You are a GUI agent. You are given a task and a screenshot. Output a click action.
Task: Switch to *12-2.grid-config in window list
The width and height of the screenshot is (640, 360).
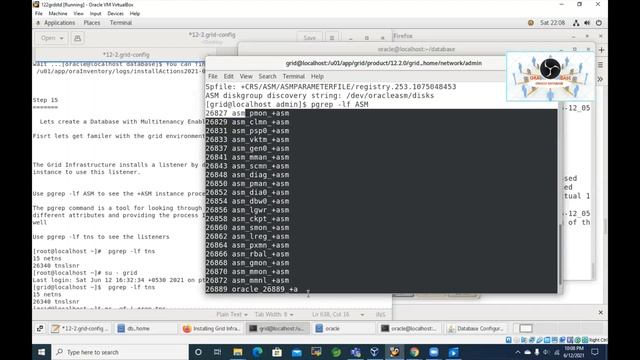[x=80, y=328]
